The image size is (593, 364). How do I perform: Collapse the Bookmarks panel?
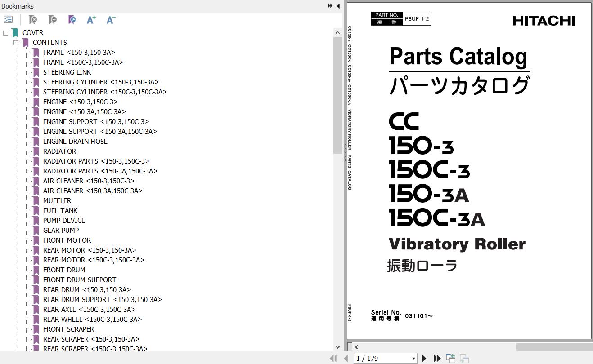pos(338,6)
